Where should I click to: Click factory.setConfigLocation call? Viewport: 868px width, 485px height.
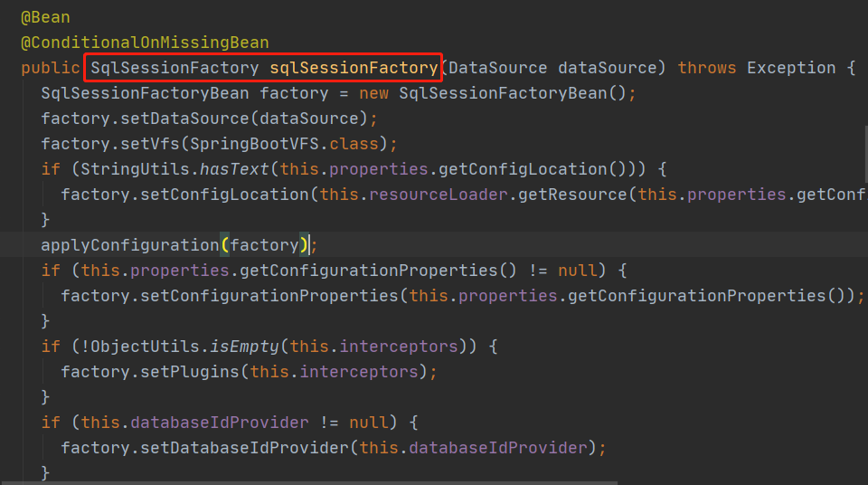(x=184, y=195)
